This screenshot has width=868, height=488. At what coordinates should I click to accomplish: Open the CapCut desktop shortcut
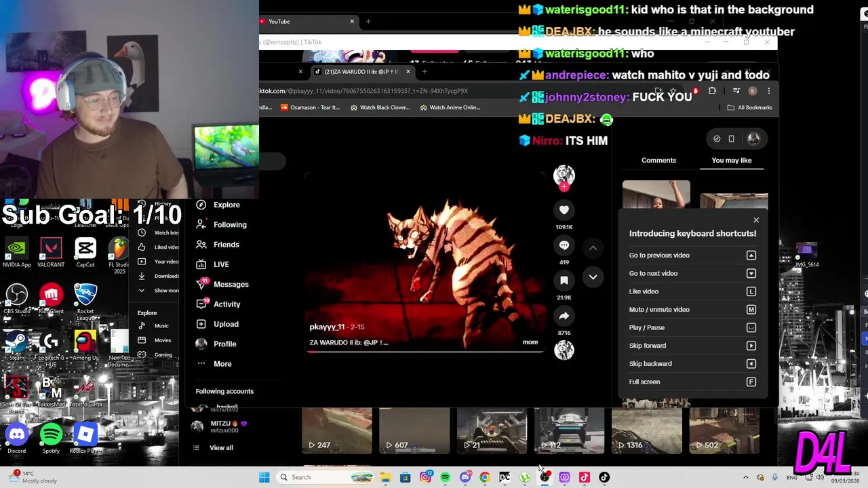(x=85, y=252)
